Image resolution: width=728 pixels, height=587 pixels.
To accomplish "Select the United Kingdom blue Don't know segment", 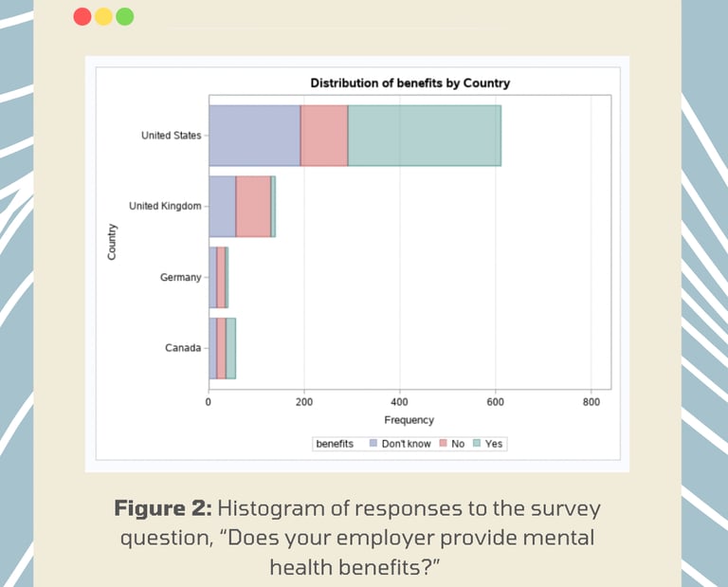I will tap(222, 207).
